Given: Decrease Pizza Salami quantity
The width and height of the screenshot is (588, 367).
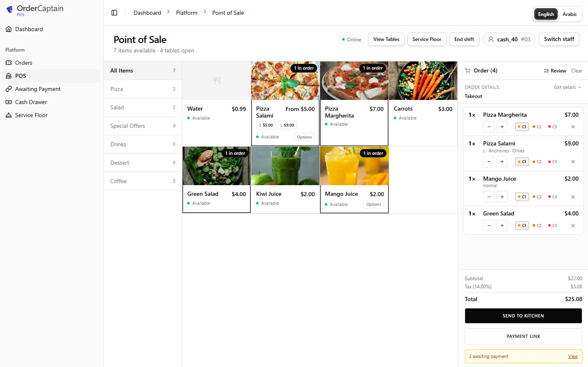Looking at the screenshot, I should coord(489,162).
